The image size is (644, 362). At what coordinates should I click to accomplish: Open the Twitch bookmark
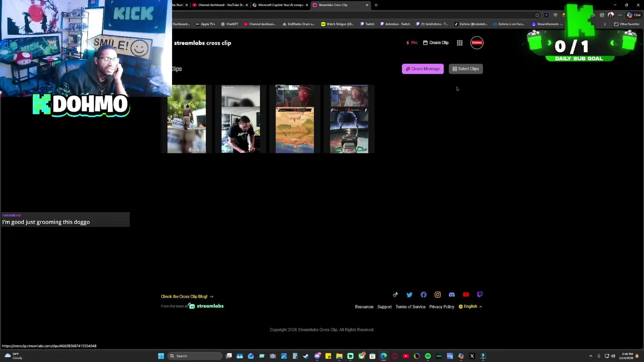pyautogui.click(x=367, y=24)
